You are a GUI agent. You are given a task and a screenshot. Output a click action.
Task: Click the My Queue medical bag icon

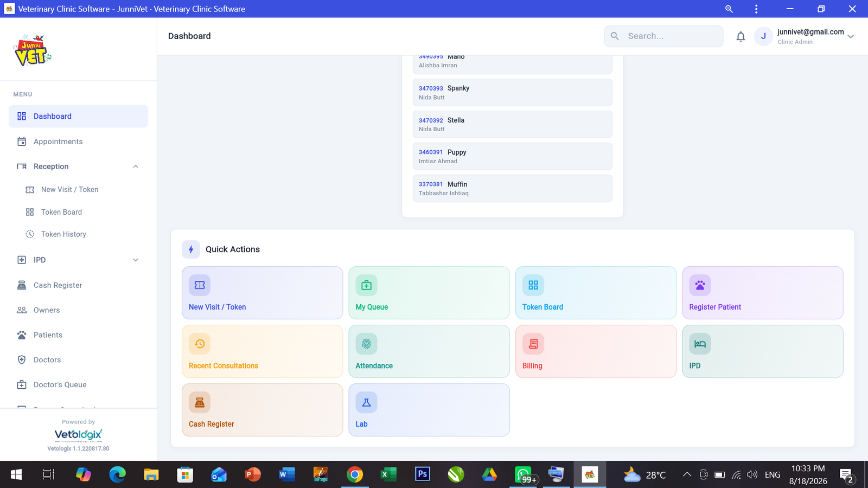(x=366, y=285)
